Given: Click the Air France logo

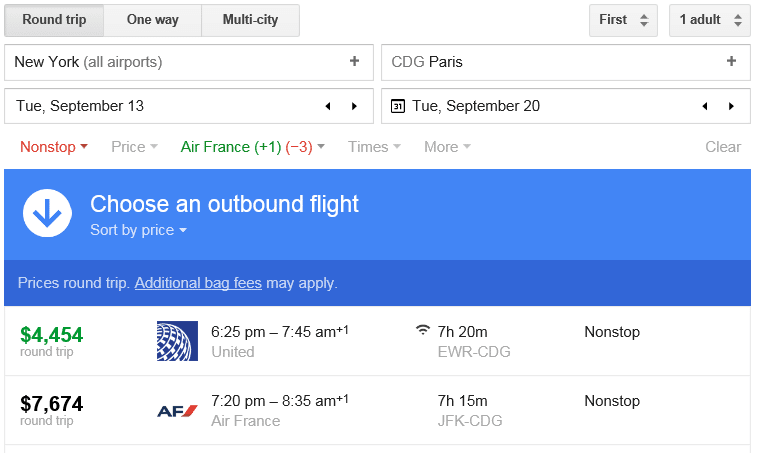Looking at the screenshot, I should [178, 410].
